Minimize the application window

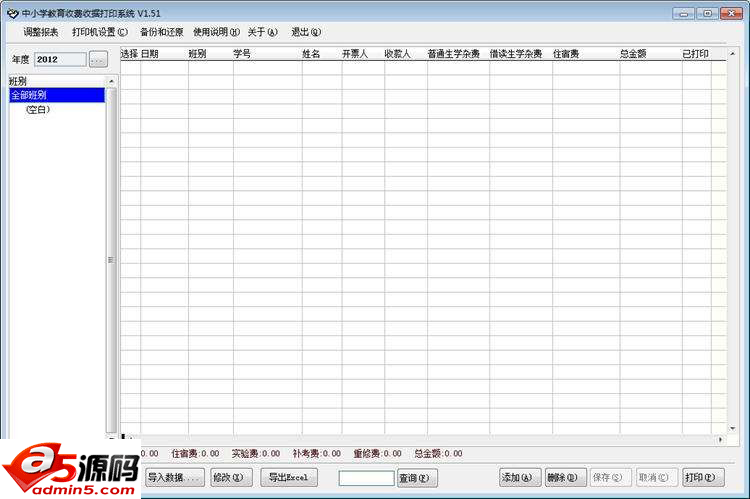(683, 13)
